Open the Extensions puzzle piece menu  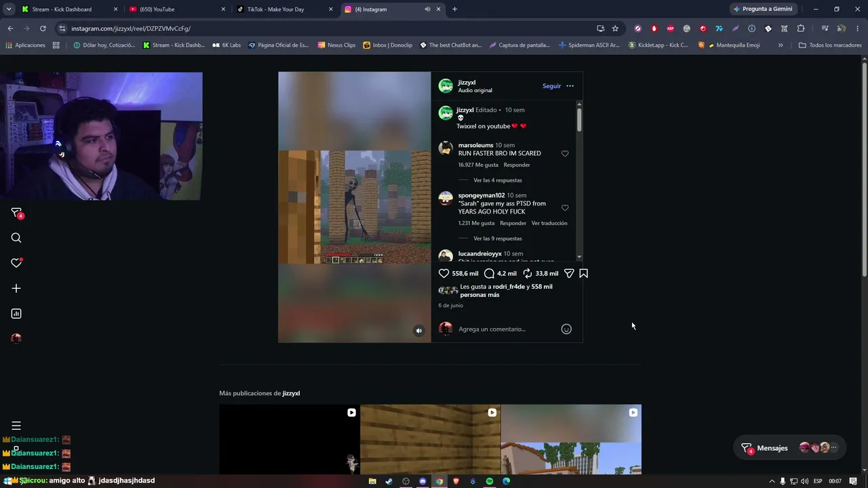(x=801, y=28)
